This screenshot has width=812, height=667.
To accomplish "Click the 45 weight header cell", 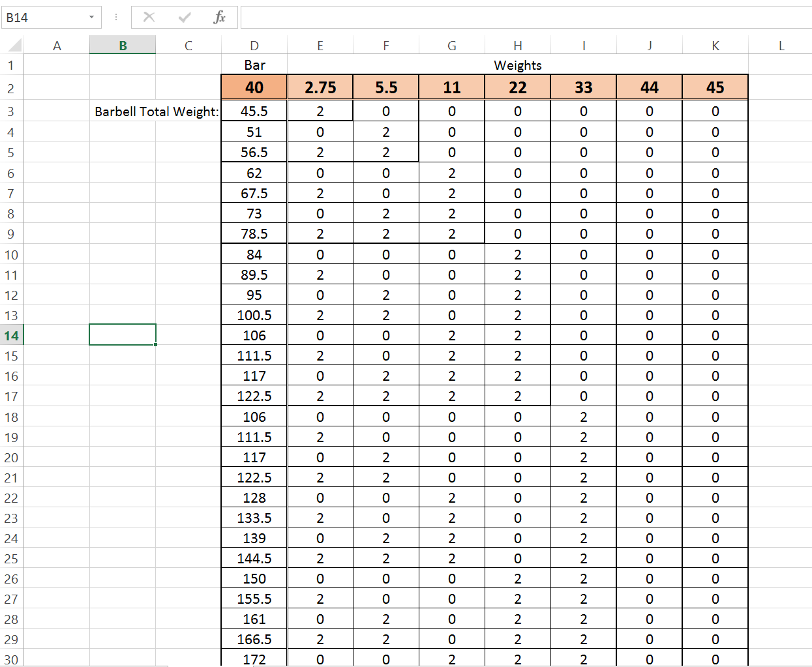I will coord(715,87).
